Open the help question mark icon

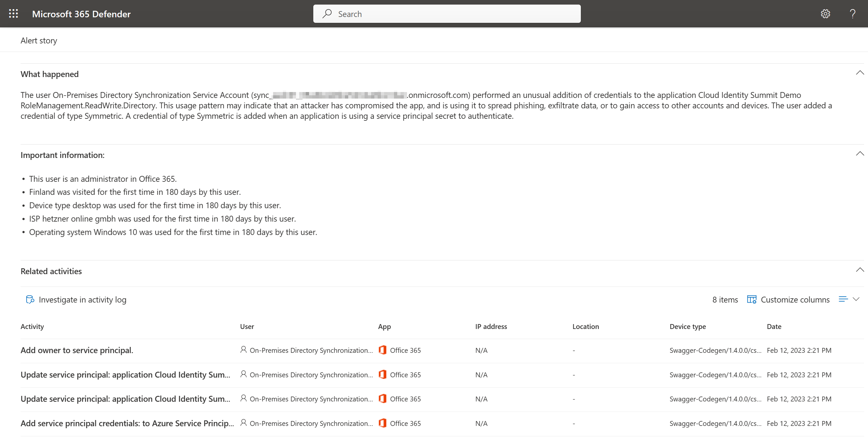[853, 14]
